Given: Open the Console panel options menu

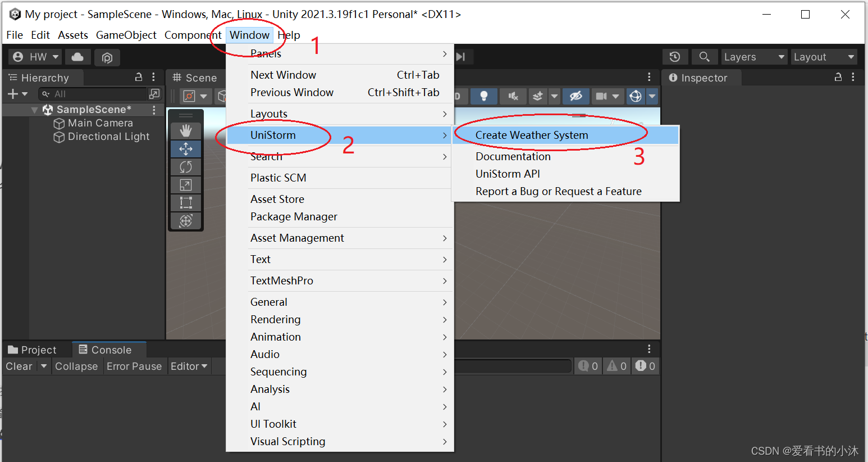Looking at the screenshot, I should point(649,349).
